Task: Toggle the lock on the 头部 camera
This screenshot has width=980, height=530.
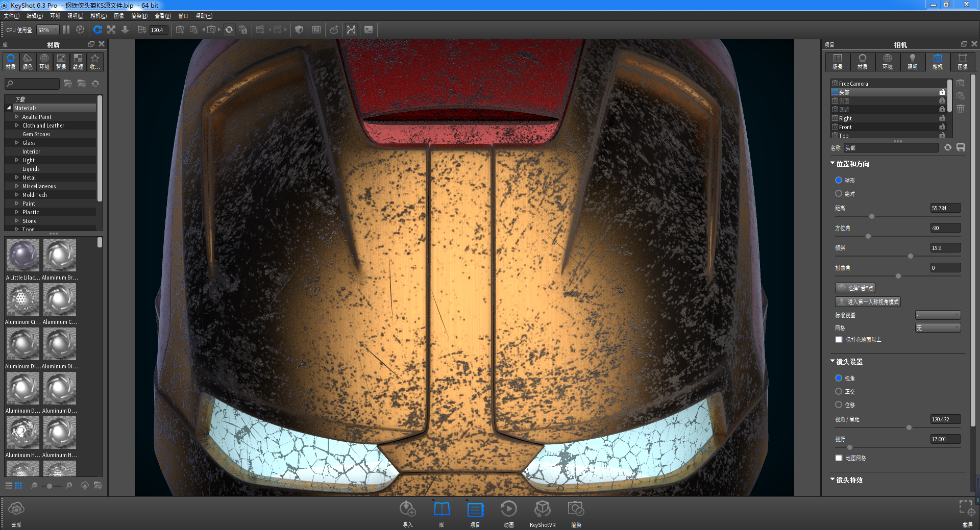Action: pos(942,92)
